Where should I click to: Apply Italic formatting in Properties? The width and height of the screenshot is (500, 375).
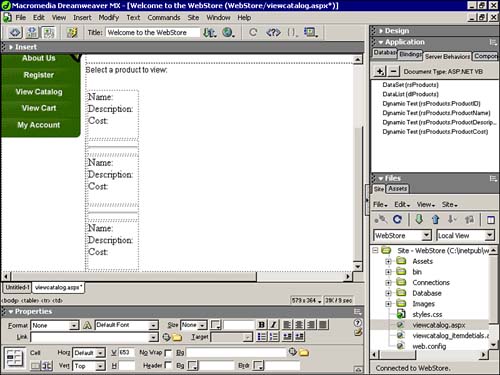tap(273, 325)
